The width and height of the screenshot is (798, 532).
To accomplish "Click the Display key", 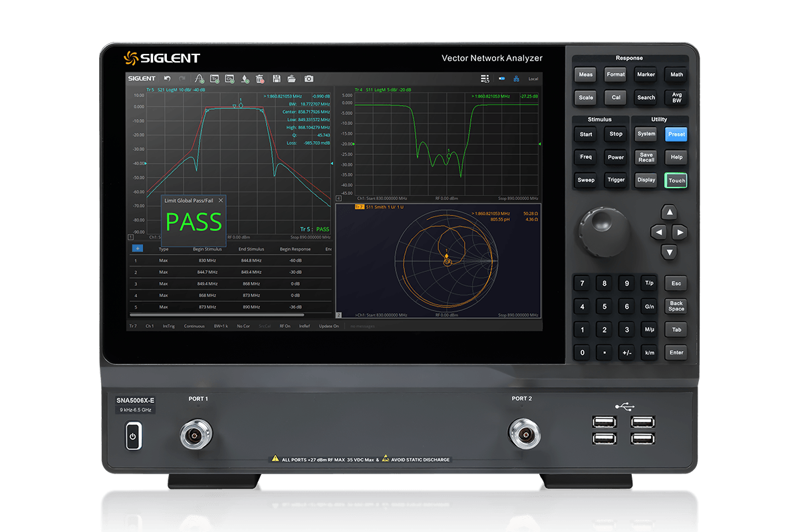I will [646, 180].
